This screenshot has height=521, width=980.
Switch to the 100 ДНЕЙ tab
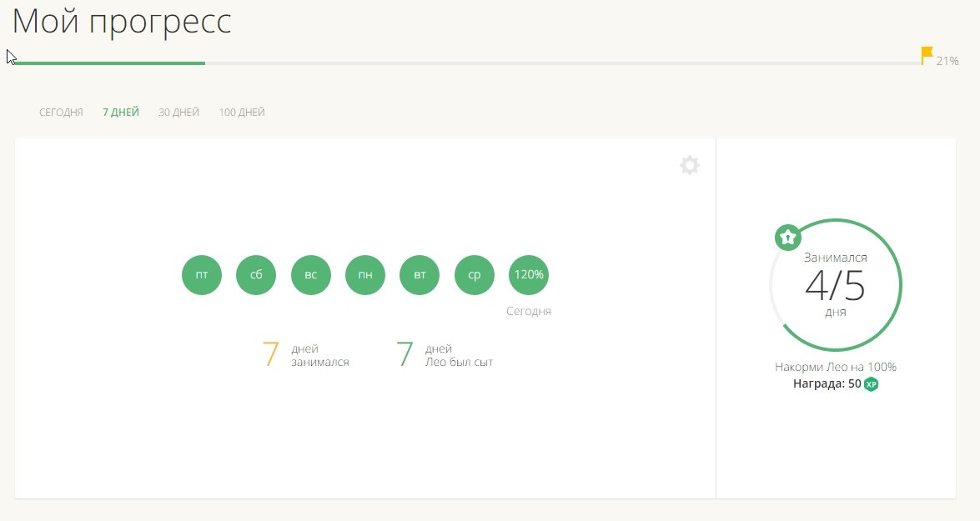tap(242, 113)
